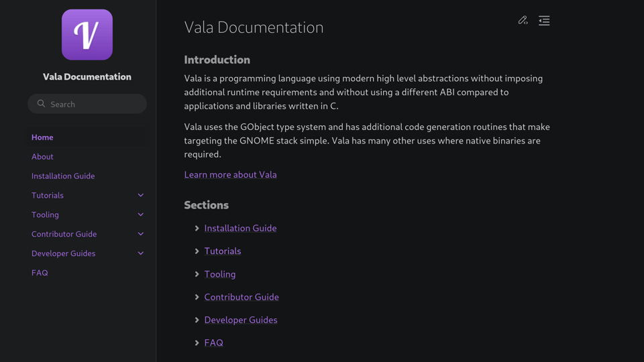The image size is (644, 362).
Task: Follow the Tutorials section link
Action: [223, 251]
